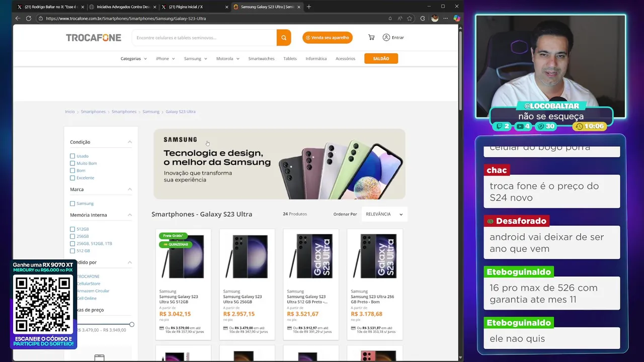The image size is (644, 362).
Task: Click the notification bell in address bar
Action: (390, 18)
